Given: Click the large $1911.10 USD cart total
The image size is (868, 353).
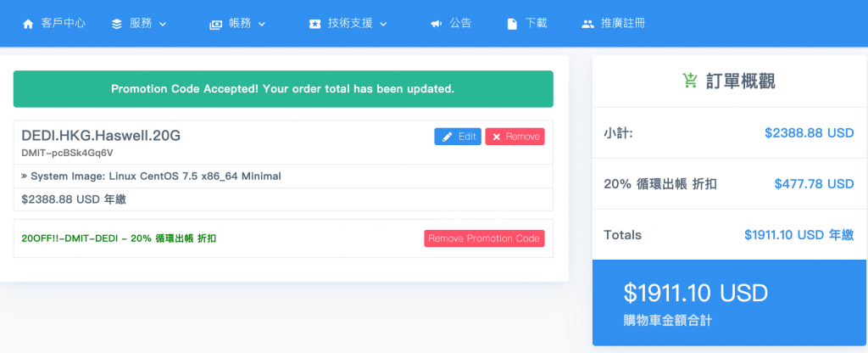Looking at the screenshot, I should click(696, 293).
